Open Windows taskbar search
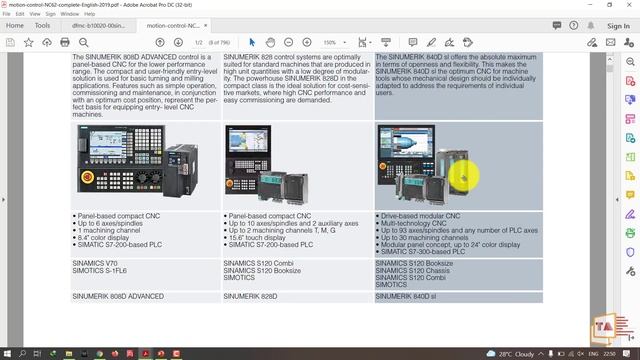Viewport: 640px width, 360px height. tap(22, 353)
